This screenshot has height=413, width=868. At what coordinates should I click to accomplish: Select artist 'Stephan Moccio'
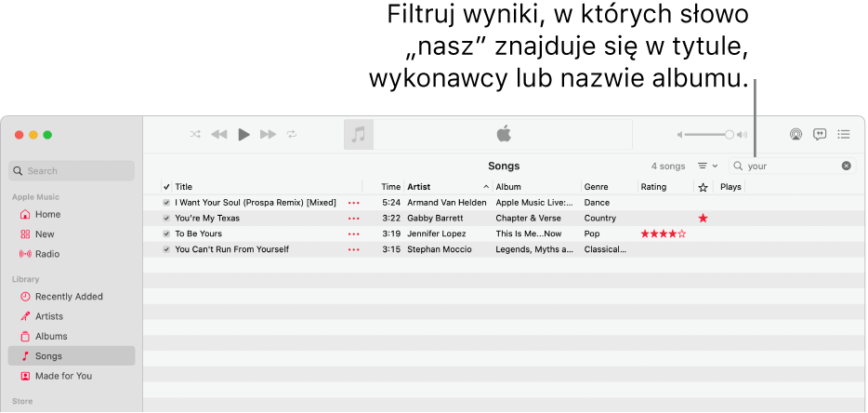(440, 249)
